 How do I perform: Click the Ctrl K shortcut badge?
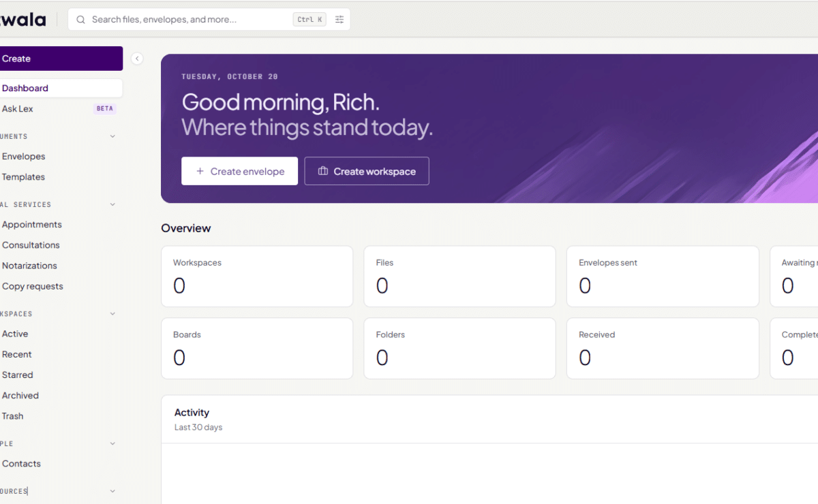pos(309,20)
